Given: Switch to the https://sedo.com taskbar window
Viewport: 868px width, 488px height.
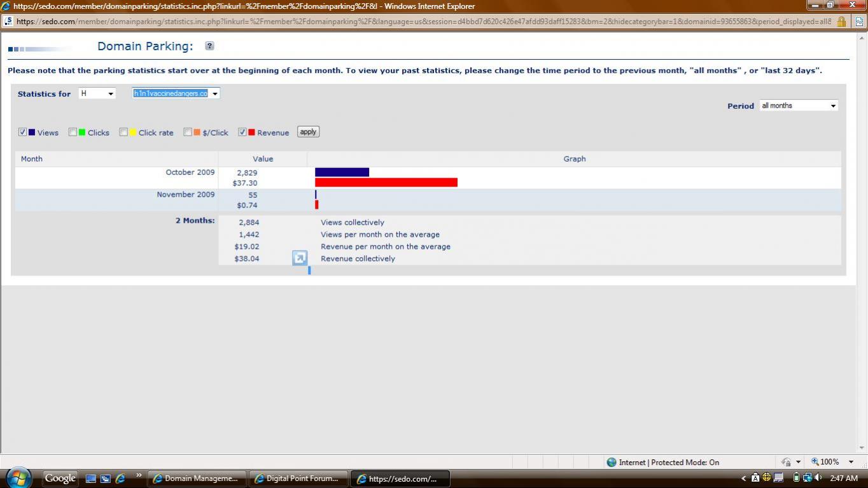Looking at the screenshot, I should tap(400, 478).
